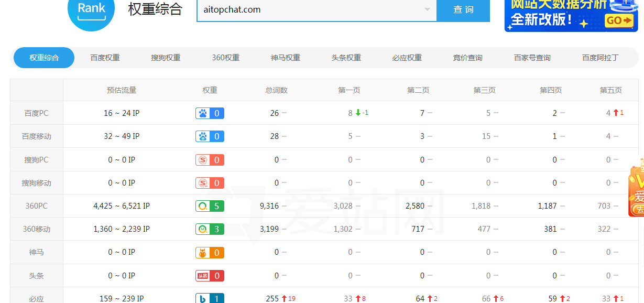
Task: Switch to the 神马权重 tab
Action: click(x=286, y=58)
